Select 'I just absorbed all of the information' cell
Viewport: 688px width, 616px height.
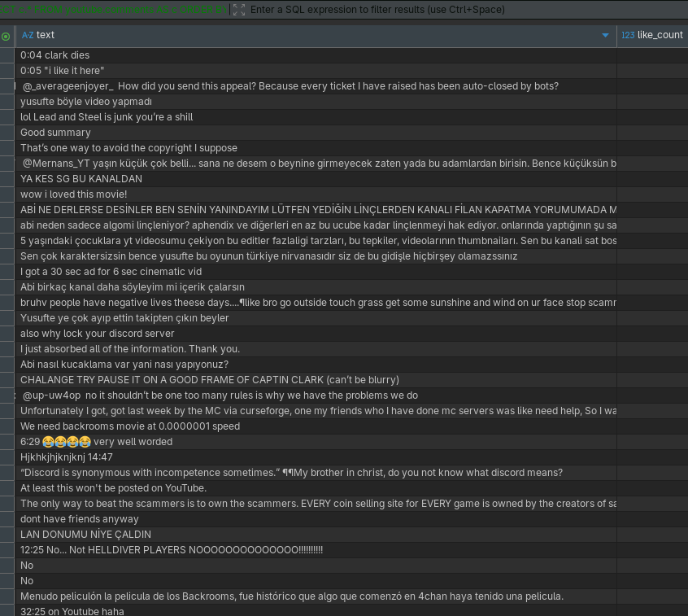316,349
